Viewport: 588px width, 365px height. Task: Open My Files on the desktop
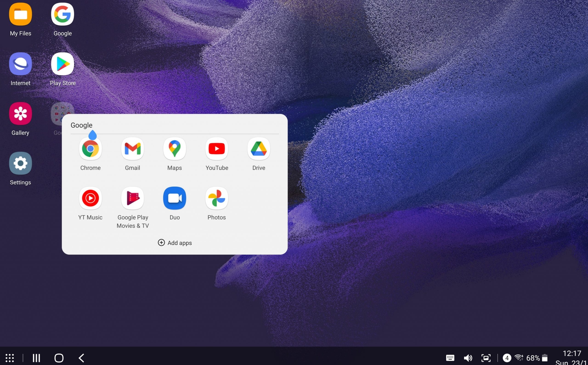point(20,14)
